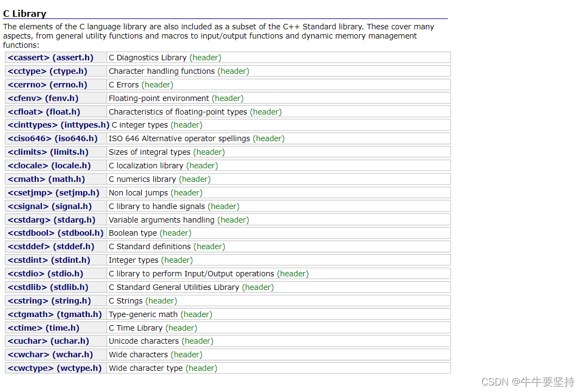Click the 'Sizes of integral types' description
Viewport: 583px width, 392px height.
[149, 152]
